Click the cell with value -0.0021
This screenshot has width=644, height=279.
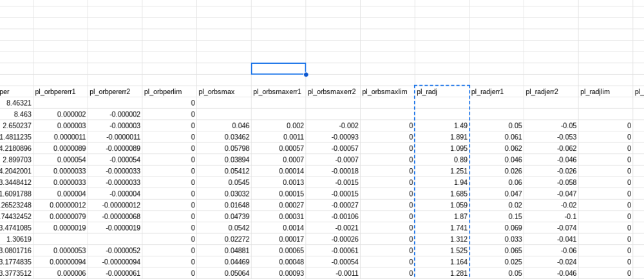(333, 228)
